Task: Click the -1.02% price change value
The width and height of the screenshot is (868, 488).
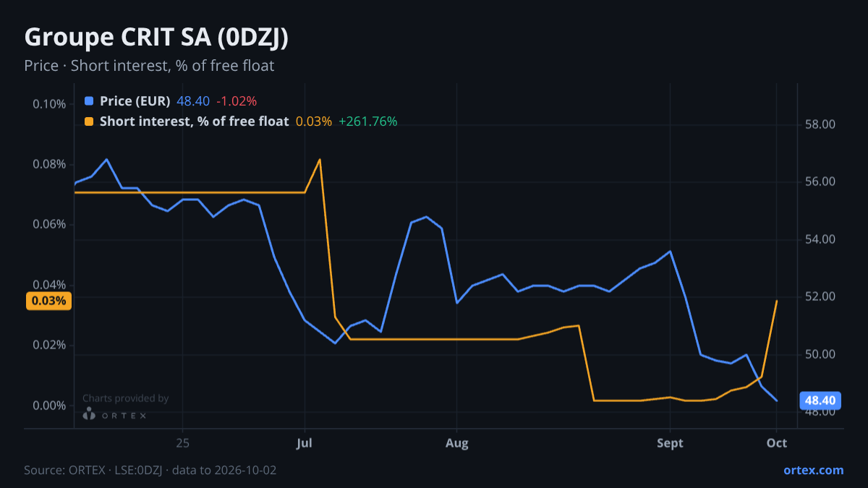Action: tap(237, 100)
